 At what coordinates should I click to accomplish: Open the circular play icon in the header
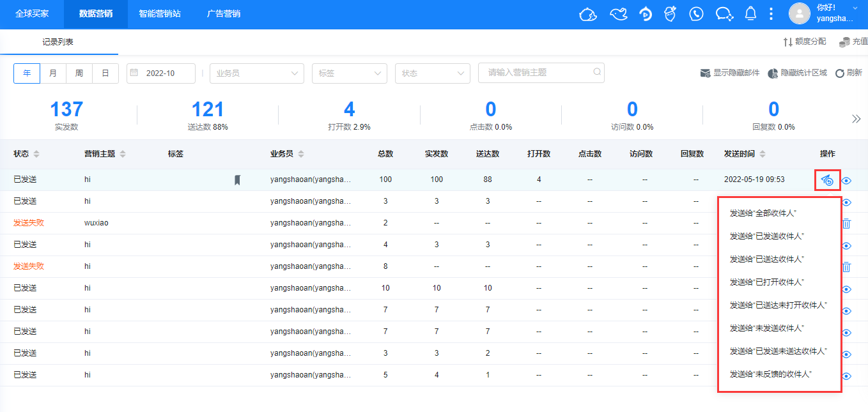(x=646, y=14)
